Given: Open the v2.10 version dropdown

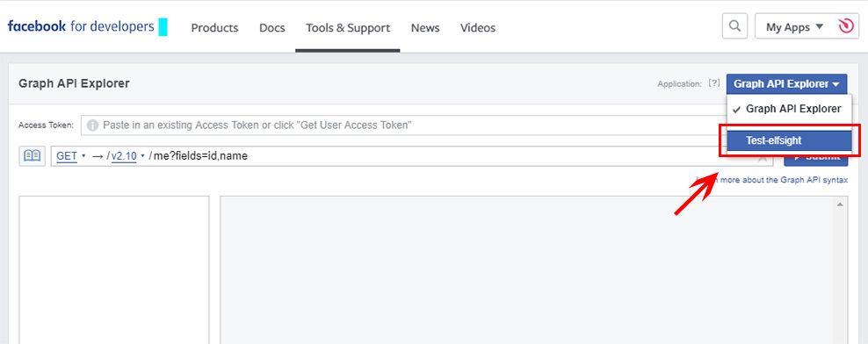Looking at the screenshot, I should tap(127, 156).
